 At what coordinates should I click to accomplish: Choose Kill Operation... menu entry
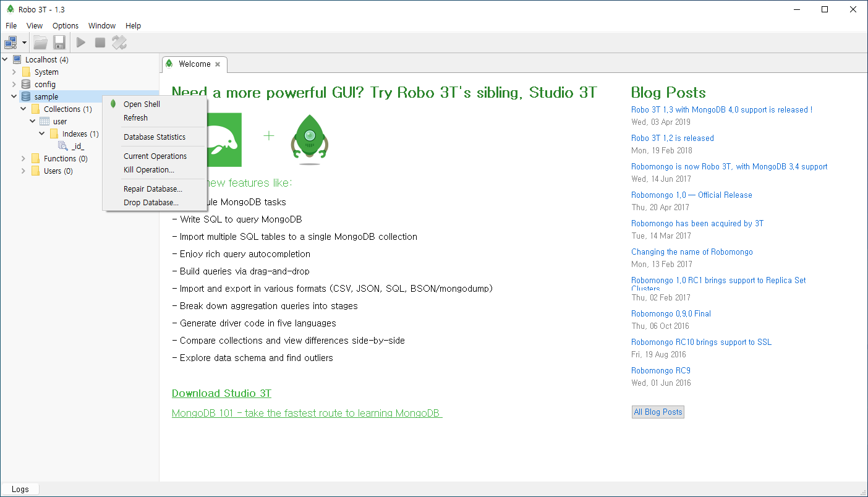point(155,169)
